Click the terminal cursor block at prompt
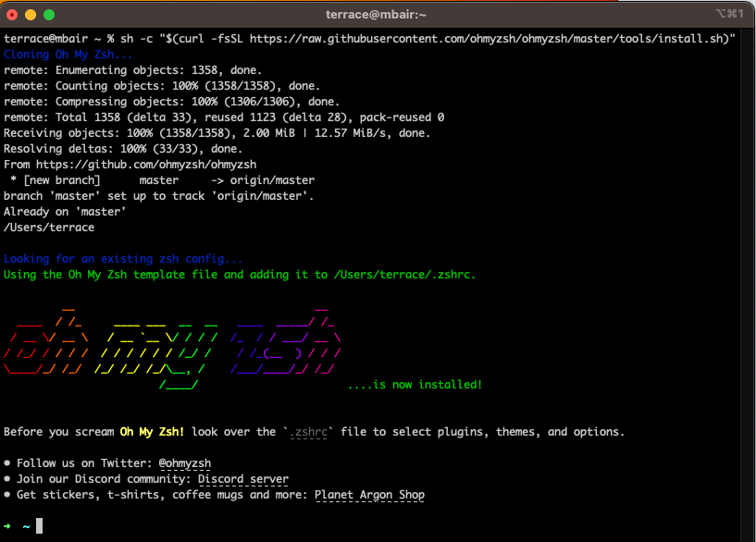Screen dimensions: 756x542 point(39,526)
